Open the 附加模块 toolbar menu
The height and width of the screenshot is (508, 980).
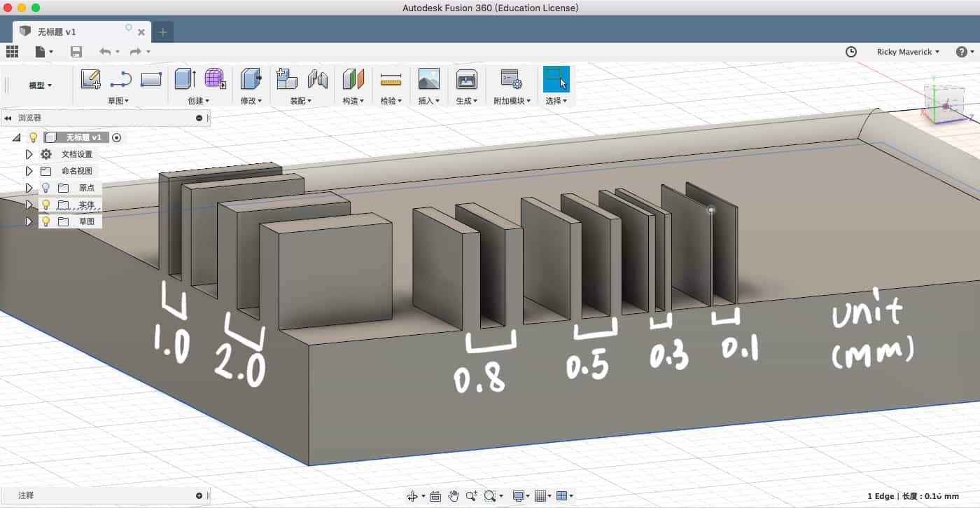point(512,101)
